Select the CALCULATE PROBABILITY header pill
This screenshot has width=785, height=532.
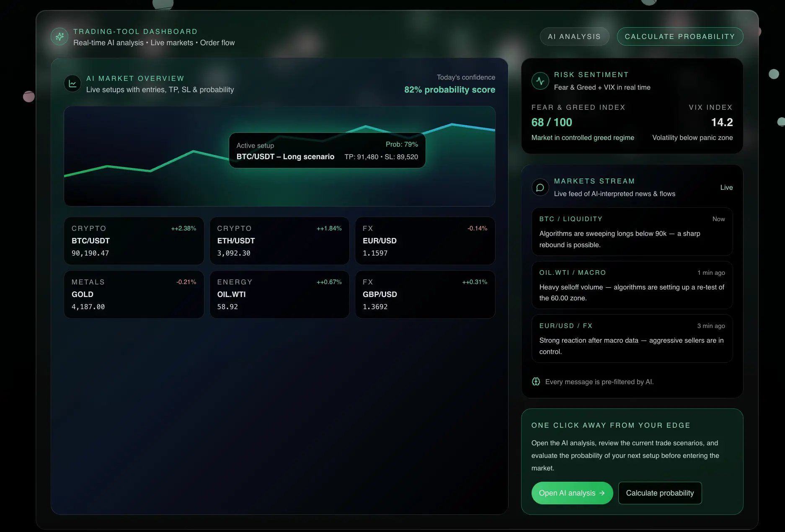(679, 36)
